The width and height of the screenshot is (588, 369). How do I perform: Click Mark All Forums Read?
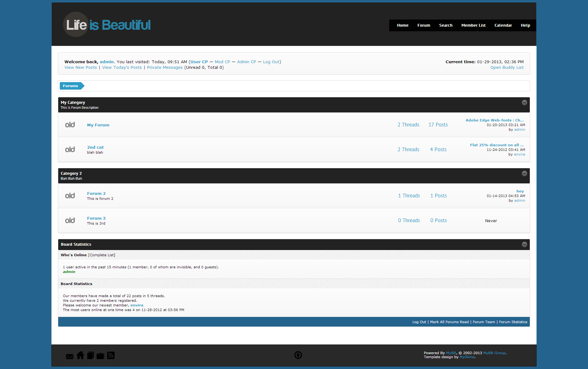point(449,322)
